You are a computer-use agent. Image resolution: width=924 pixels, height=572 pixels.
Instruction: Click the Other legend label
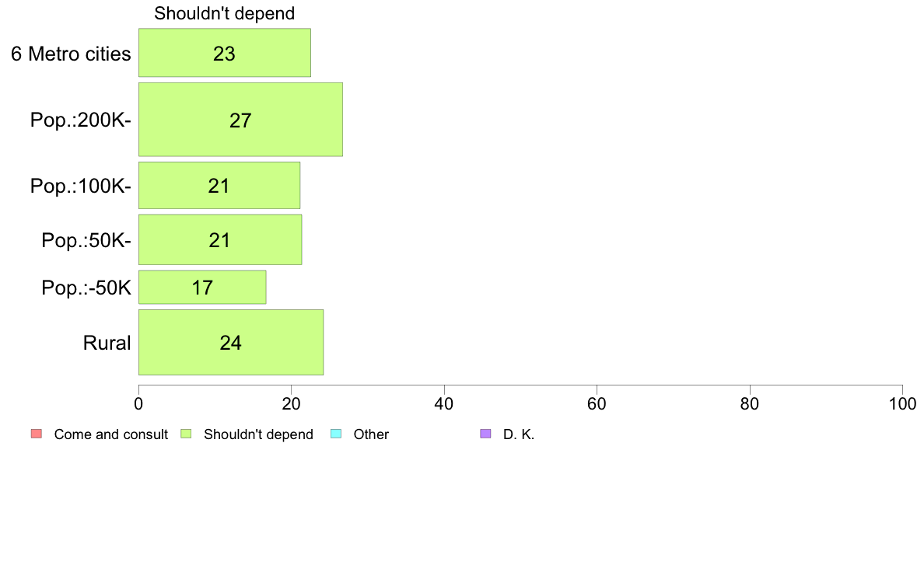(371, 434)
